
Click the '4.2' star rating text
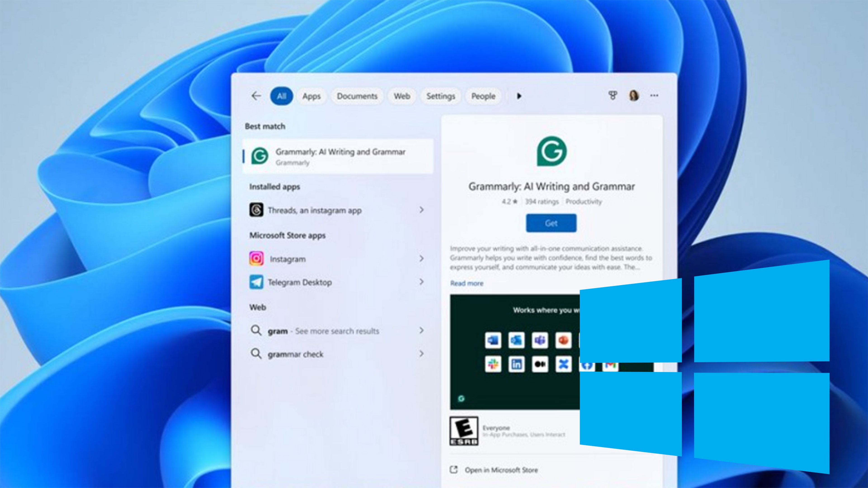point(509,201)
